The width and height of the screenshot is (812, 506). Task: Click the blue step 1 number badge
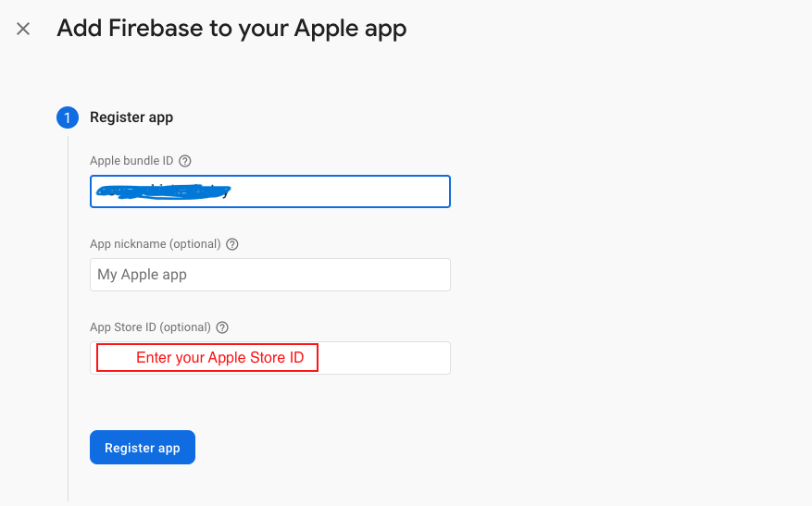(68, 117)
